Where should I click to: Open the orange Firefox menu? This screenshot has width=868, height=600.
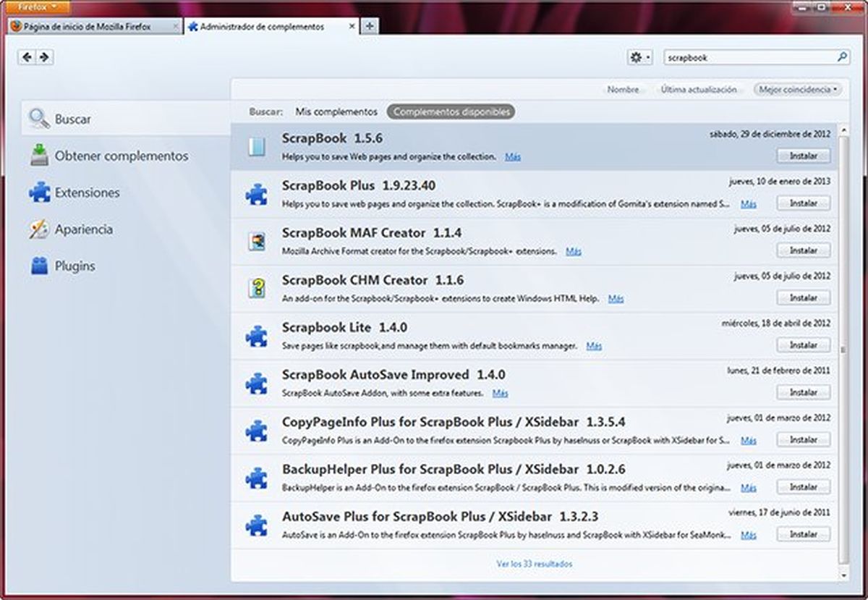(35, 5)
